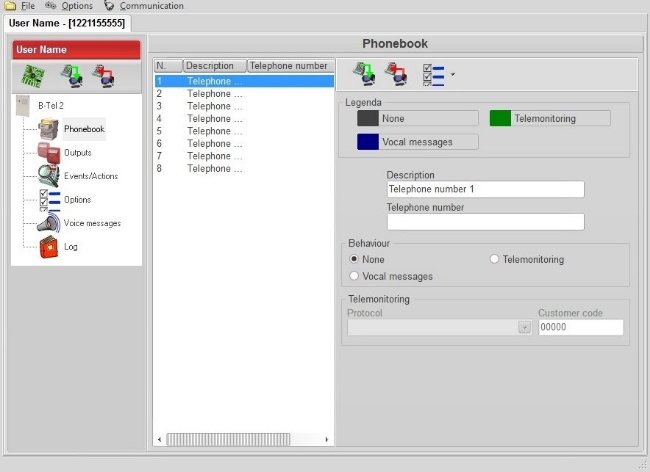Click the red-arrow upload icon in Phonebook toolbar
The width and height of the screenshot is (650, 472).
coord(396,74)
